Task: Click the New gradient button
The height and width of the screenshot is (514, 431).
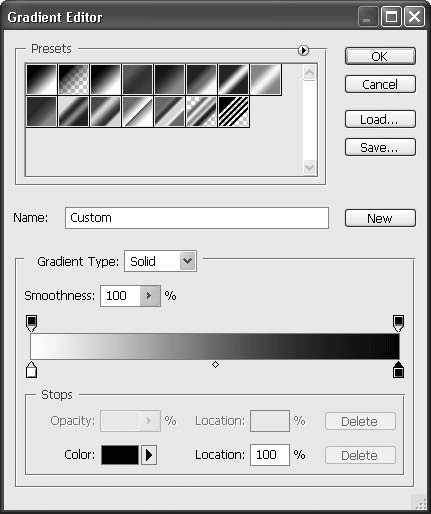Action: pyautogui.click(x=380, y=218)
